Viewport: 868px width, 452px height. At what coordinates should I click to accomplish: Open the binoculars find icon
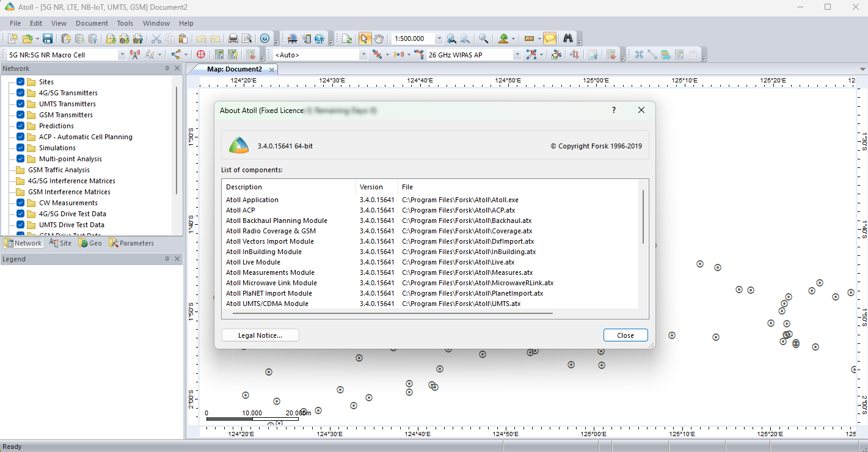click(x=567, y=38)
